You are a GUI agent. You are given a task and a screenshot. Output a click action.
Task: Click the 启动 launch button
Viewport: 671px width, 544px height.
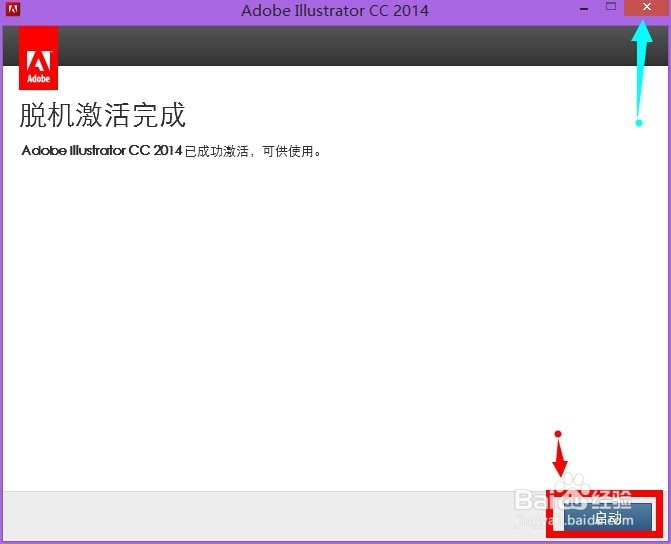coord(607,517)
